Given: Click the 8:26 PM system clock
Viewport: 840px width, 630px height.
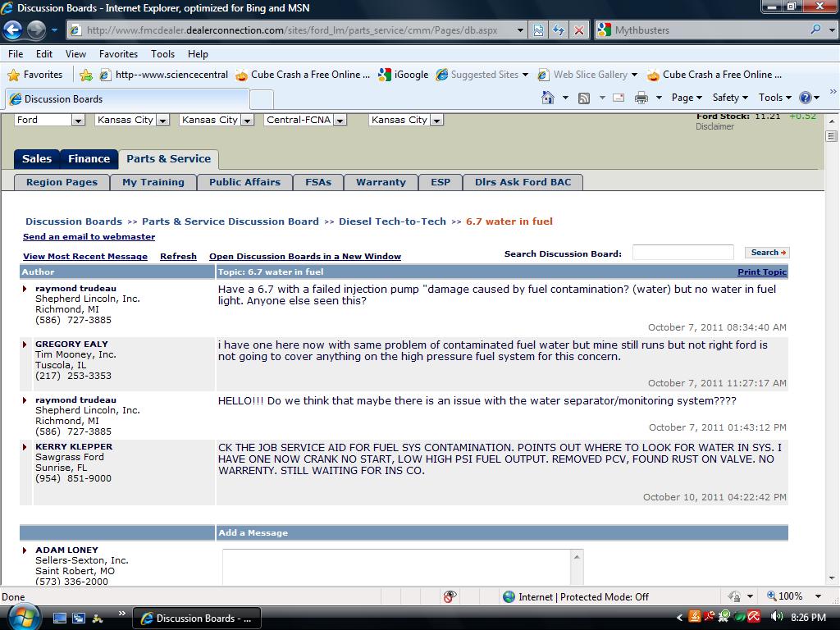Looking at the screenshot, I should (x=808, y=618).
